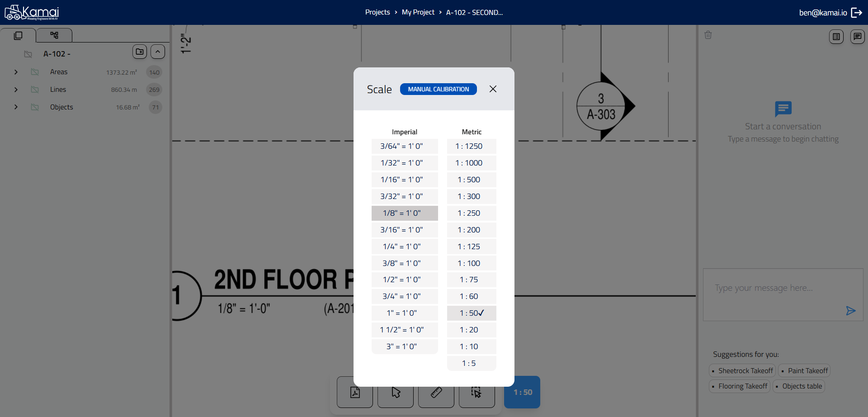Screen dimensions: 868x417
Task: Select the area selection cursor tool
Action: [x=476, y=392]
